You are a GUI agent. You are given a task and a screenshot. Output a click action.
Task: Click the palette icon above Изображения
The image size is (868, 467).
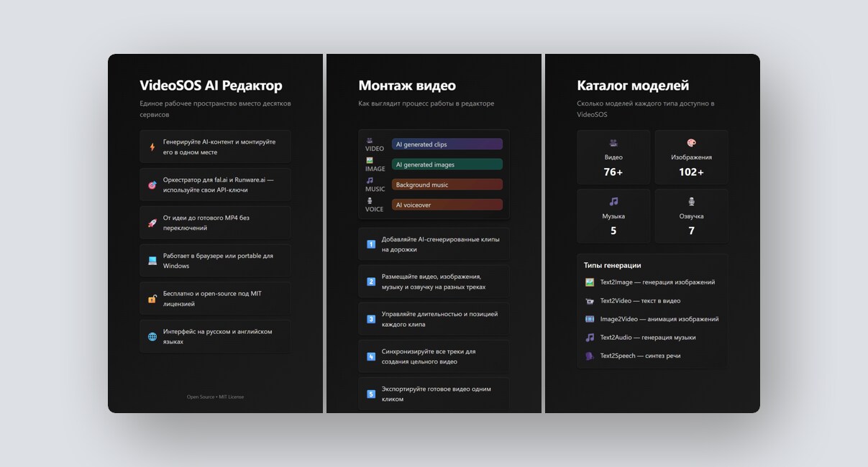pyautogui.click(x=691, y=143)
